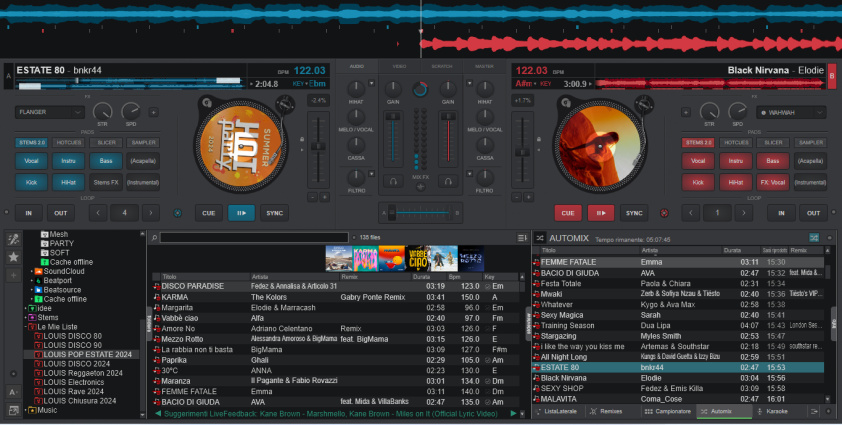Image resolution: width=842 pixels, height=425 pixels.
Task: Toggle Vocal stem pad on right deck
Action: pos(698,161)
